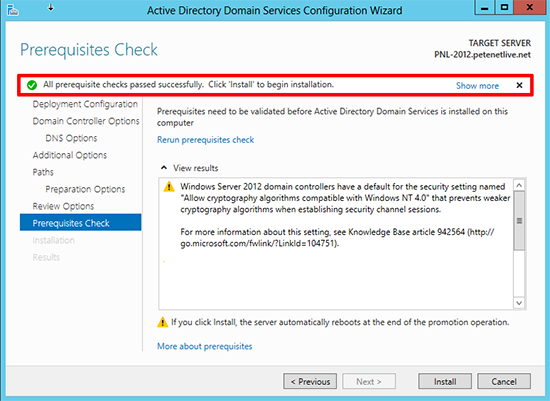The width and height of the screenshot is (550, 401).
Task: Select Paths step
Action: 43,172
